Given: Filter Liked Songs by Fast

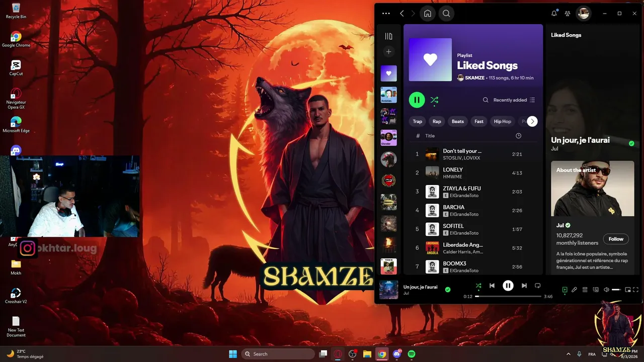Looking at the screenshot, I should click(x=479, y=121).
